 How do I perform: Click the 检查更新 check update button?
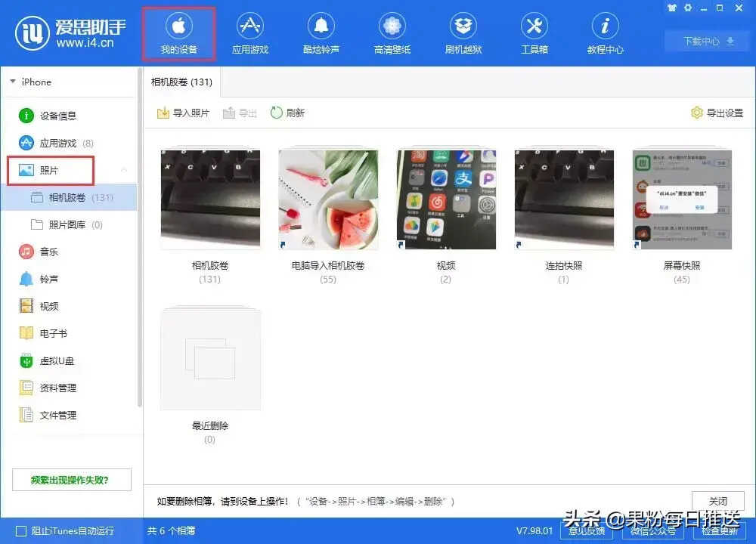[720, 530]
